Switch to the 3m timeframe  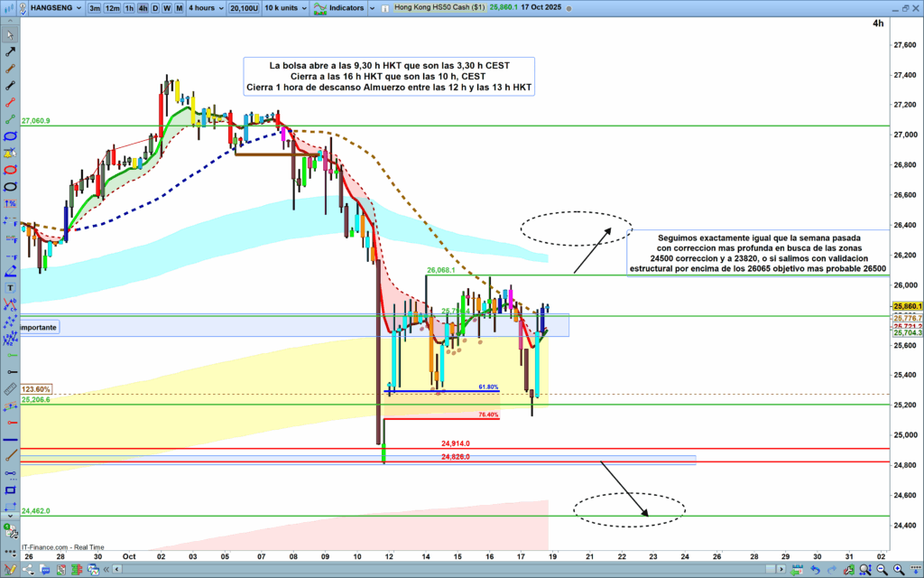pyautogui.click(x=95, y=7)
